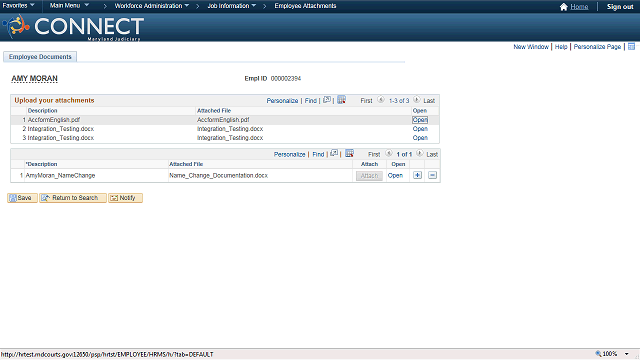The width and height of the screenshot is (640, 360).
Task: Open Name_Change_Documentation.docx attachment
Action: click(395, 176)
